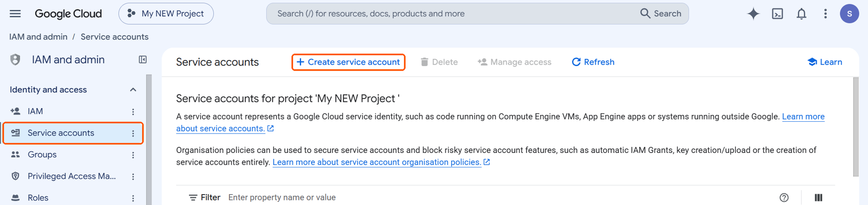This screenshot has width=868, height=205.
Task: Click the disabled Delete button
Action: 439,62
